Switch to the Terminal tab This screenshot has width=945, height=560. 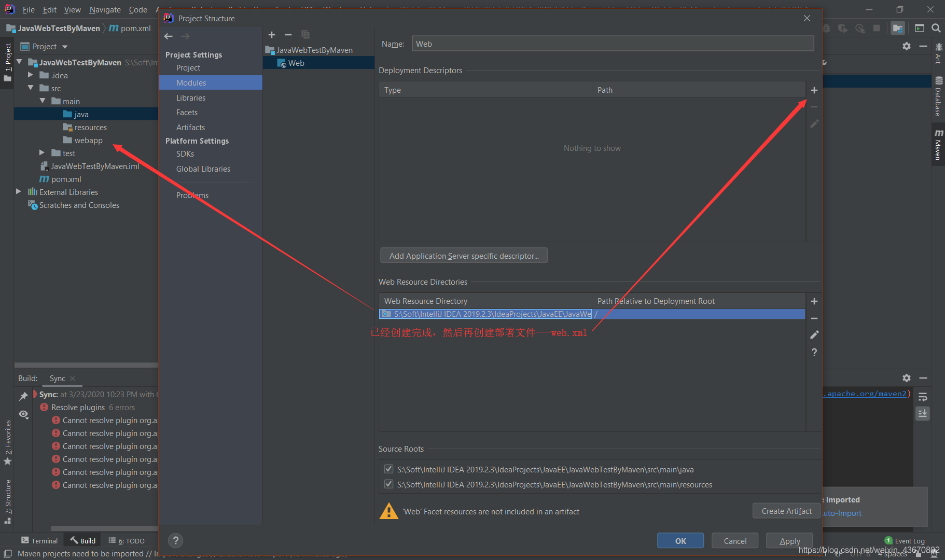[x=39, y=541]
